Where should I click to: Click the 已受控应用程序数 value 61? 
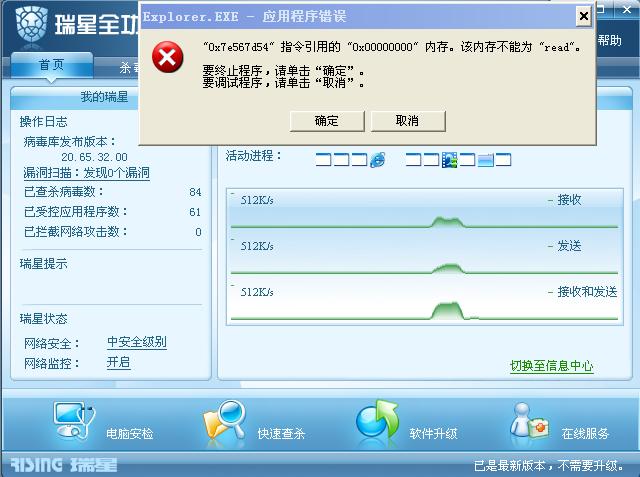[x=195, y=212]
